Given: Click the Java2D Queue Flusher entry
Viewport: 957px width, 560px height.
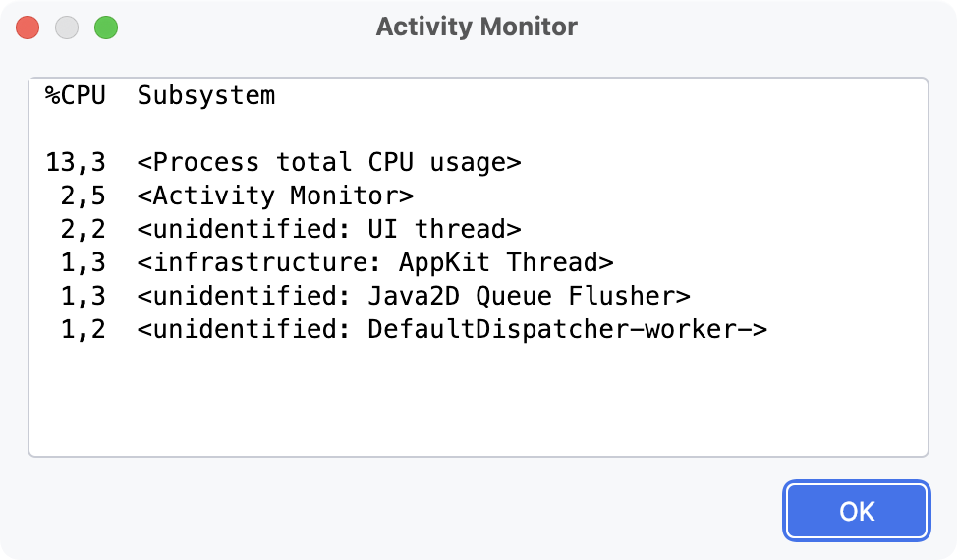Looking at the screenshot, I should pyautogui.click(x=414, y=297).
